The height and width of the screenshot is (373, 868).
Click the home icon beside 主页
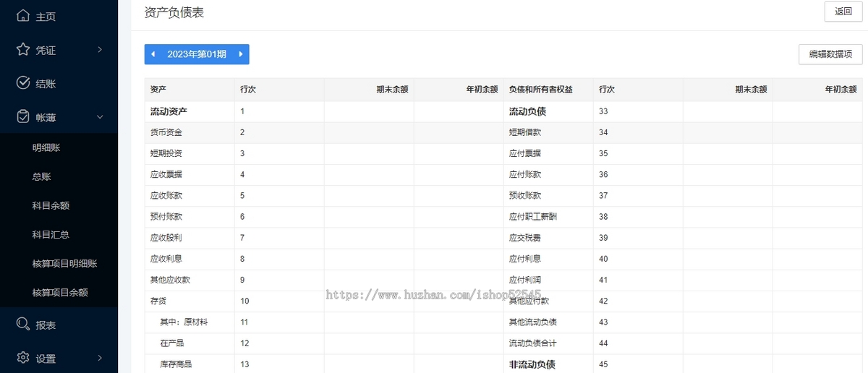[x=23, y=15]
